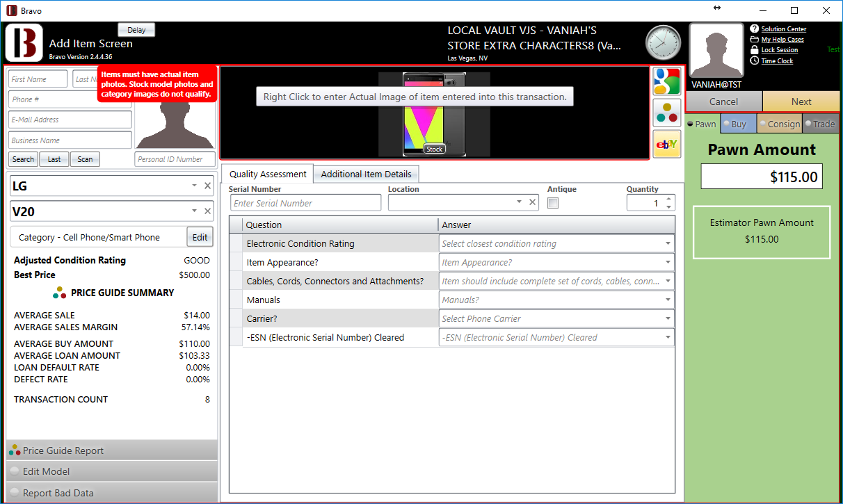
Task: Click the category Edit button
Action: click(200, 237)
